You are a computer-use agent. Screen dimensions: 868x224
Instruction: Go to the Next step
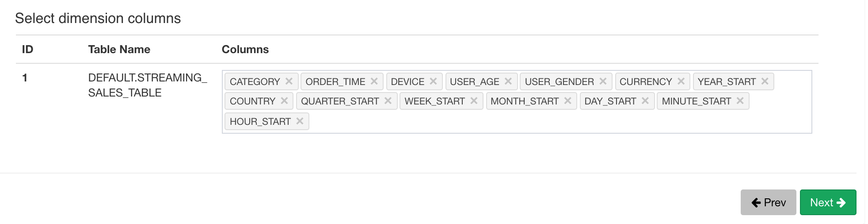point(828,202)
